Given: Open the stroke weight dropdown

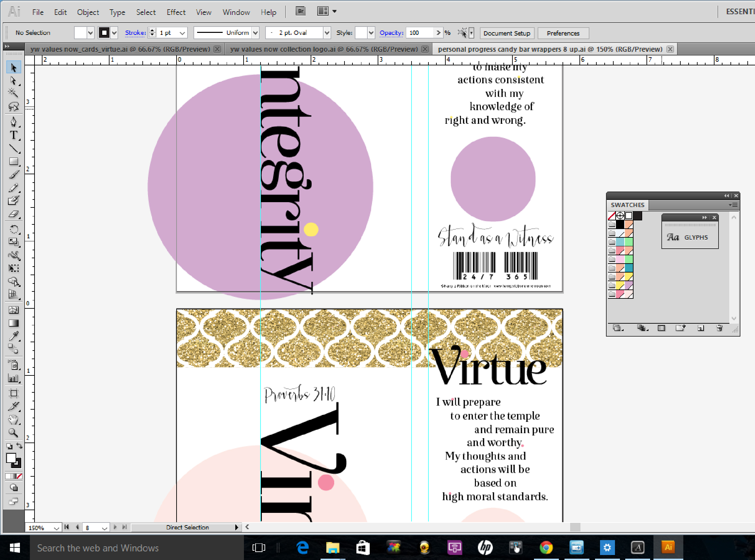Looking at the screenshot, I should pyautogui.click(x=182, y=33).
